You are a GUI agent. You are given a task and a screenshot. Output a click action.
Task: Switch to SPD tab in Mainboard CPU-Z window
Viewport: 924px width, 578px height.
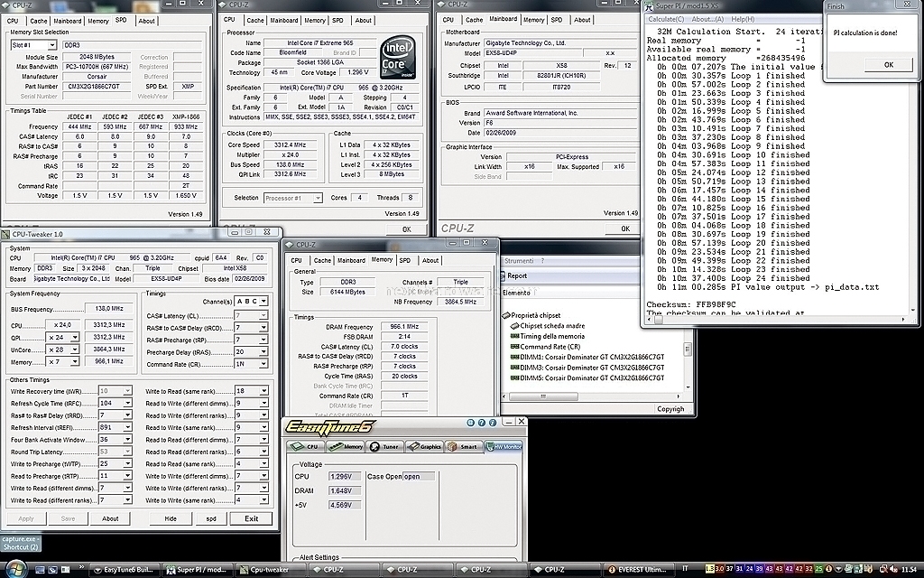pyautogui.click(x=556, y=20)
